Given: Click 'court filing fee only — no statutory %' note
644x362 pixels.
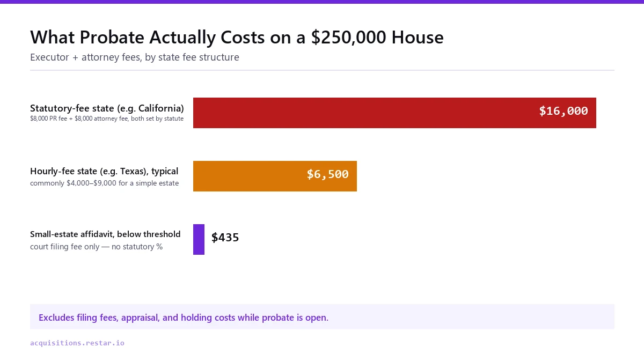Looking at the screenshot, I should pos(97,247).
